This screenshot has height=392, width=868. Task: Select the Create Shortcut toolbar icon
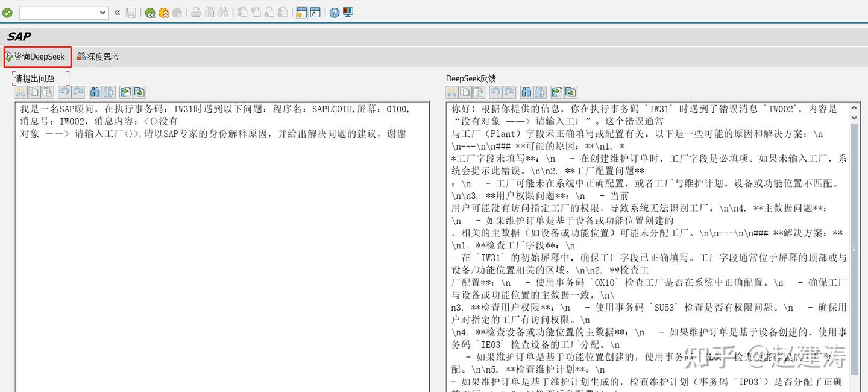(315, 12)
